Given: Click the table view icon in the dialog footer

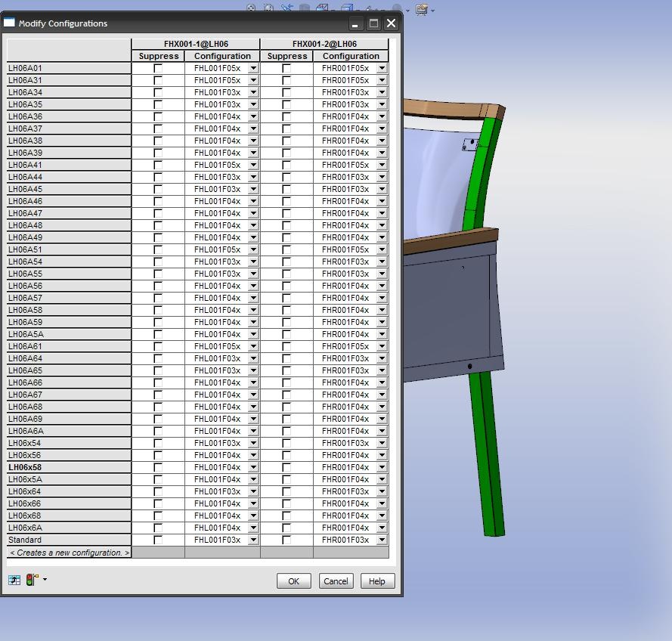Looking at the screenshot, I should pos(14,581).
